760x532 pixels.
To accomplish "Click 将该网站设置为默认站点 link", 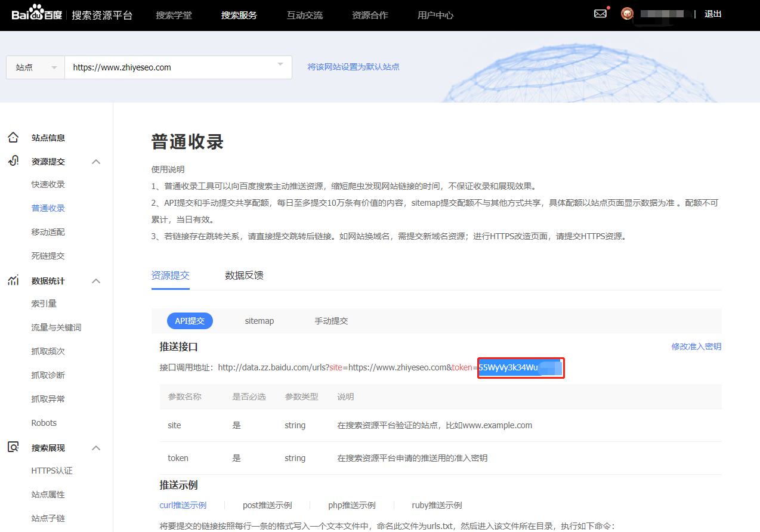I will 353,67.
